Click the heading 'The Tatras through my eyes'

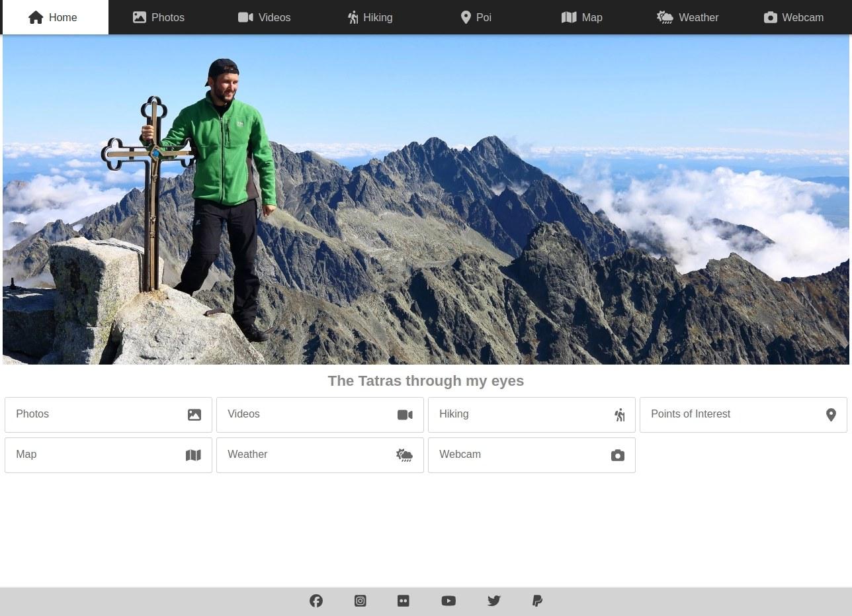pyautogui.click(x=426, y=381)
